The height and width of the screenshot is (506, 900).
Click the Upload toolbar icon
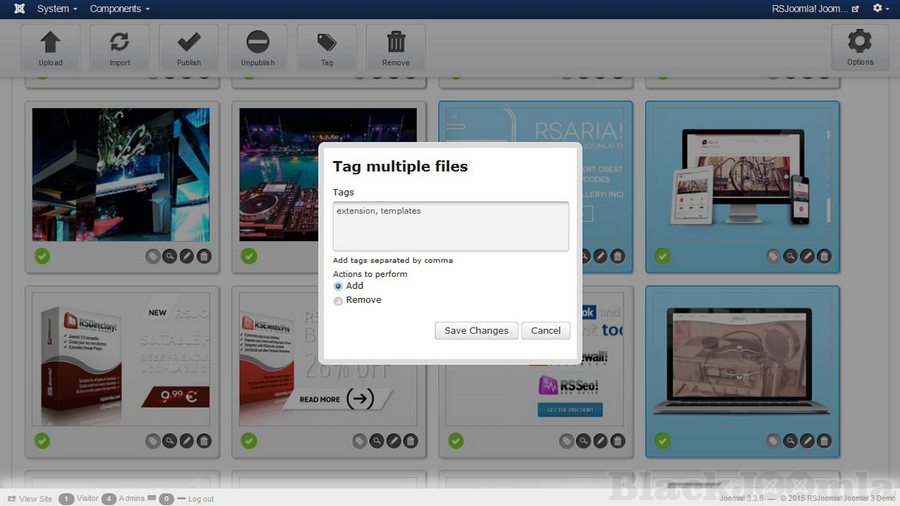50,47
